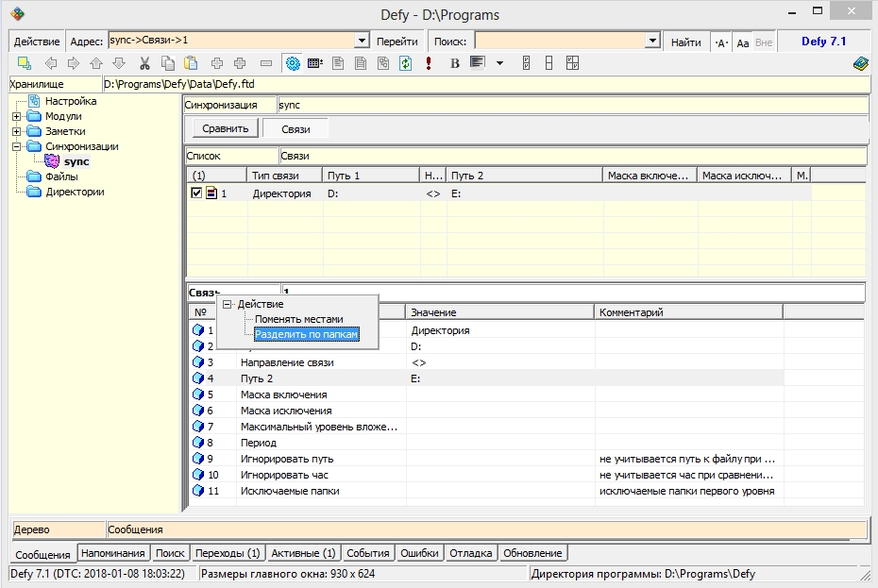
Task: Toggle the Aa case-sensitive search option
Action: (742, 42)
